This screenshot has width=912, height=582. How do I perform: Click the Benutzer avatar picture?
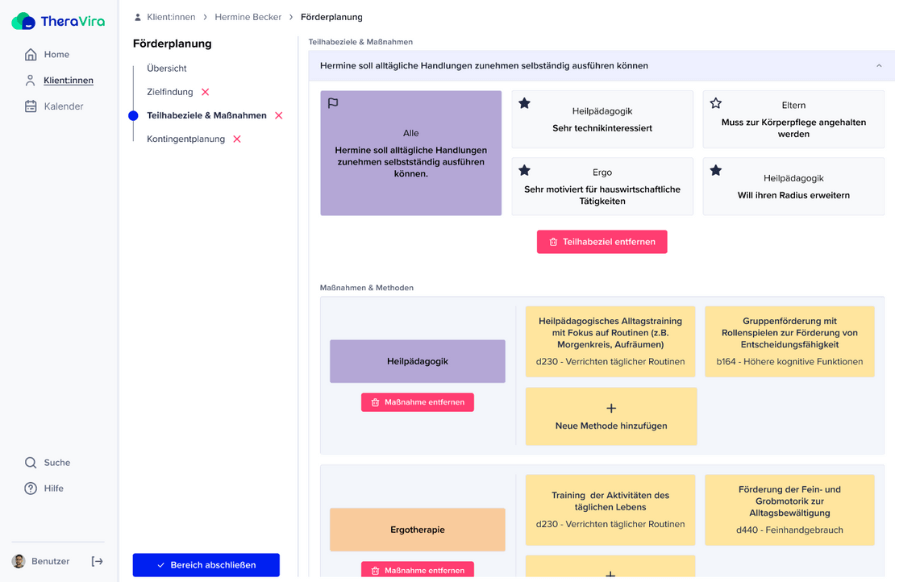point(19,561)
